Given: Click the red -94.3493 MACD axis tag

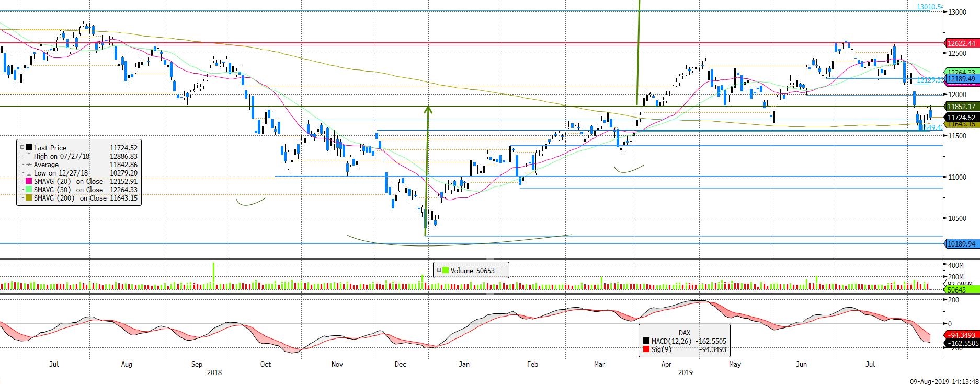Looking at the screenshot, I should click(x=961, y=335).
